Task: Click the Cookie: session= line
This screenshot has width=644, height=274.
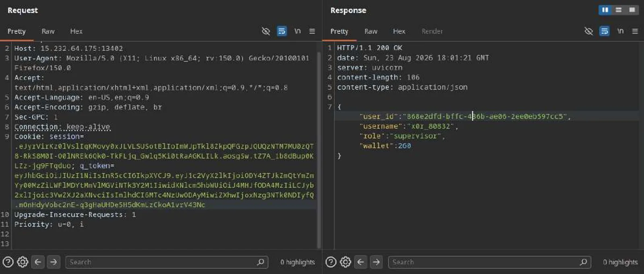Action: [x=49, y=137]
